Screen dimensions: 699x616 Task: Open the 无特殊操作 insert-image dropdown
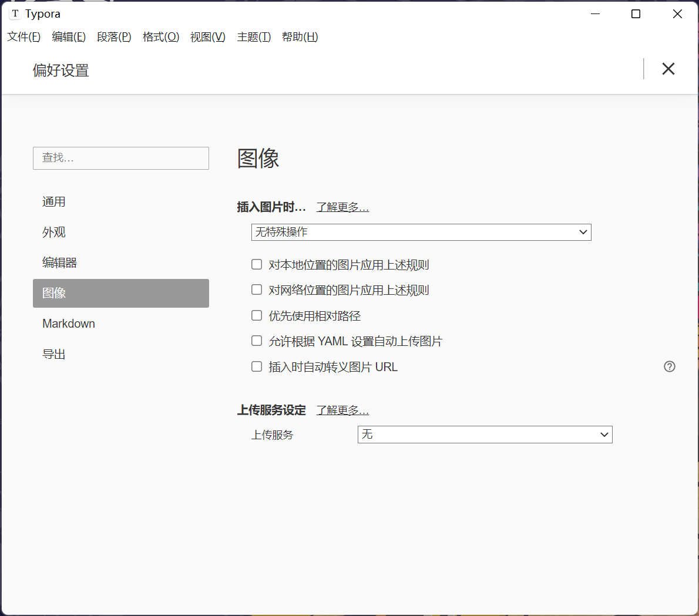point(421,232)
